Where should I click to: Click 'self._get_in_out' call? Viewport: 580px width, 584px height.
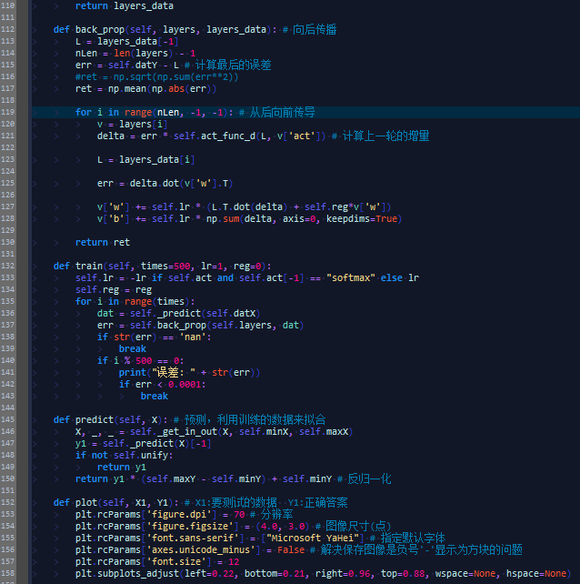pos(173,432)
